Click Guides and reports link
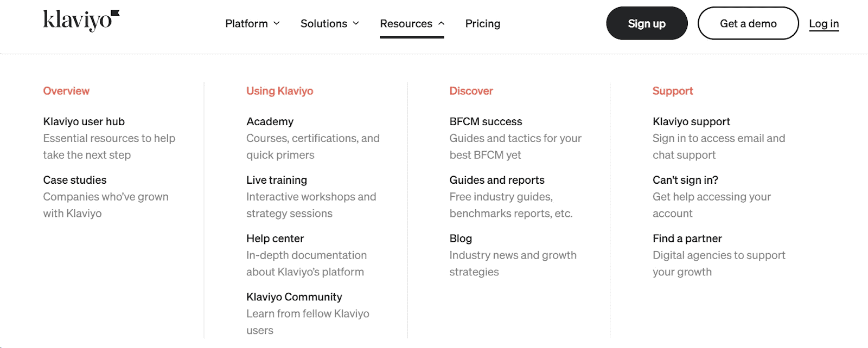 point(497,179)
